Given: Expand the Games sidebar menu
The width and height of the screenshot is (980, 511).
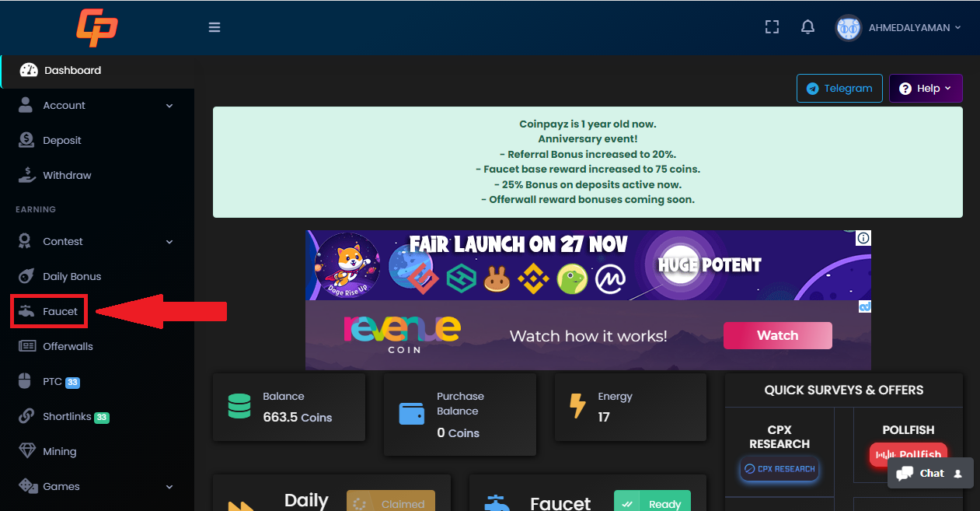Looking at the screenshot, I should pyautogui.click(x=97, y=486).
